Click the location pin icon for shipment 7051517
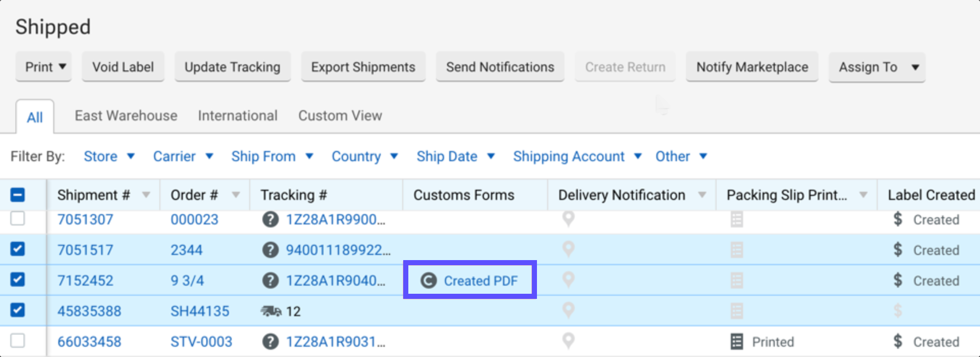 tap(568, 250)
